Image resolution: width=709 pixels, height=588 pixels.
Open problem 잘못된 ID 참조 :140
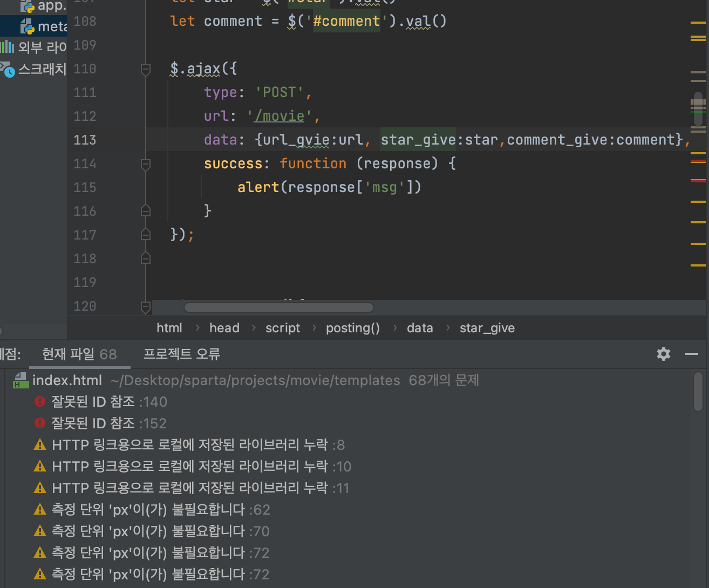[x=348, y=401]
